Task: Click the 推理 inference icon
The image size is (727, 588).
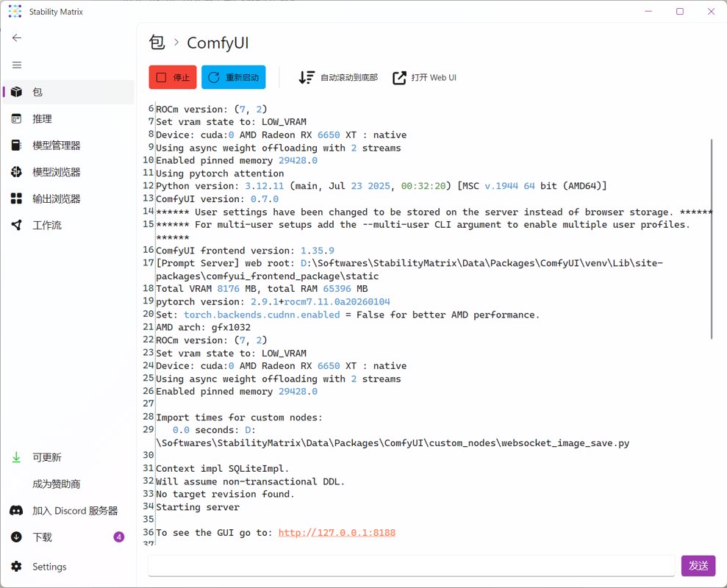Action: pos(16,119)
